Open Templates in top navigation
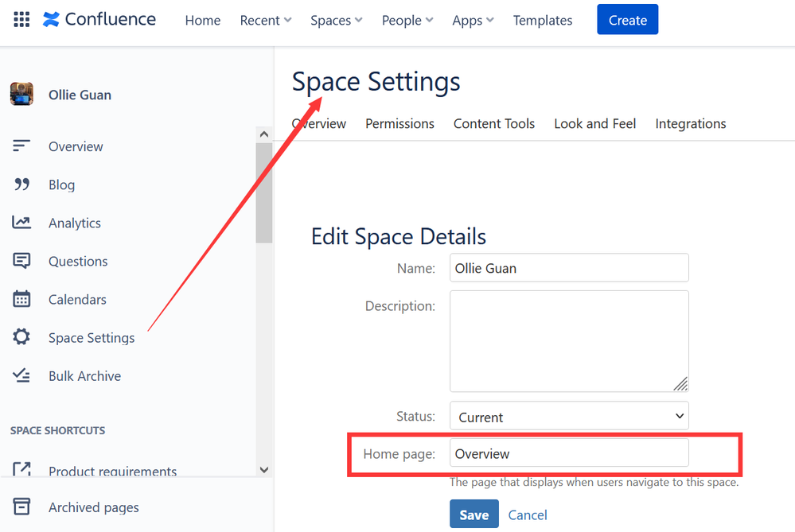 pyautogui.click(x=543, y=20)
